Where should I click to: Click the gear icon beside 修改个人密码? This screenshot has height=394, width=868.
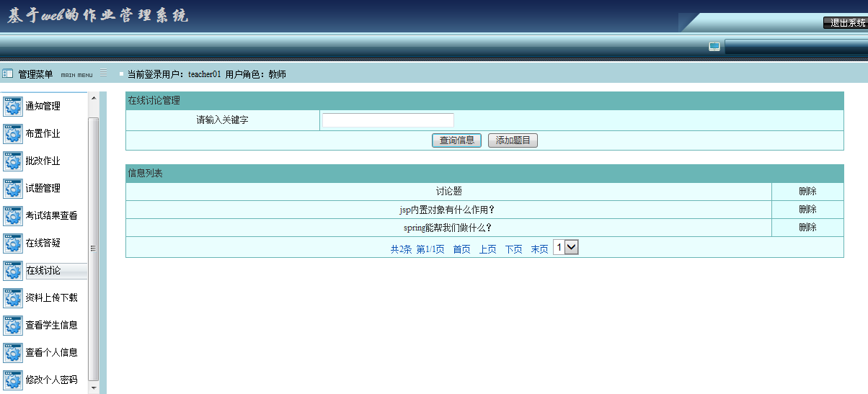(x=13, y=380)
